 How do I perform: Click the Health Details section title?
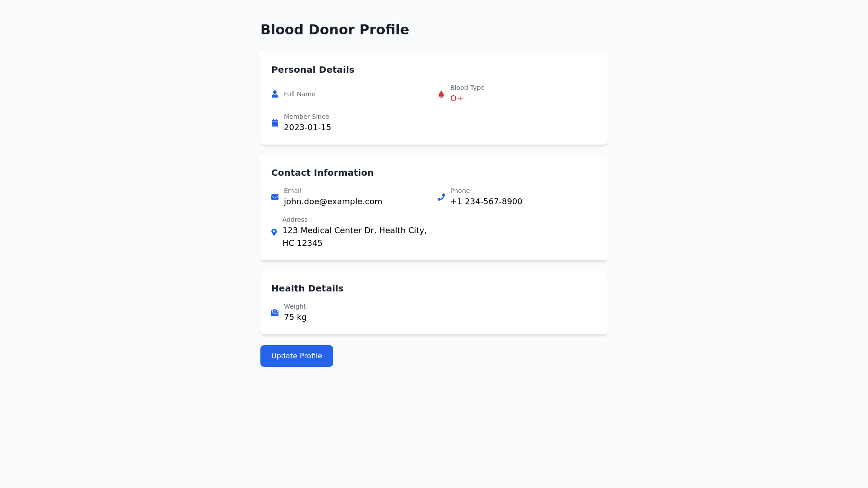307,288
